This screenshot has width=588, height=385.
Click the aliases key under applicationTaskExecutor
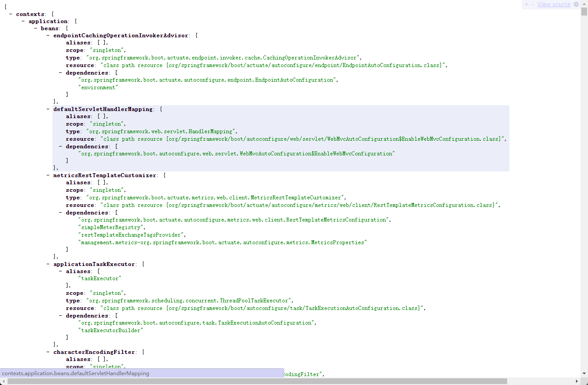coord(78,271)
